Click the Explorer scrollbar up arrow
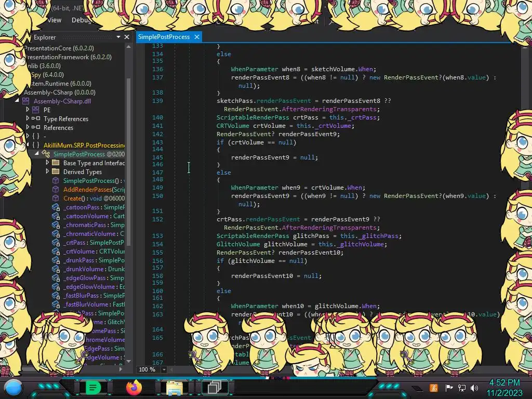Viewport: 532px width, 399px height. click(129, 47)
